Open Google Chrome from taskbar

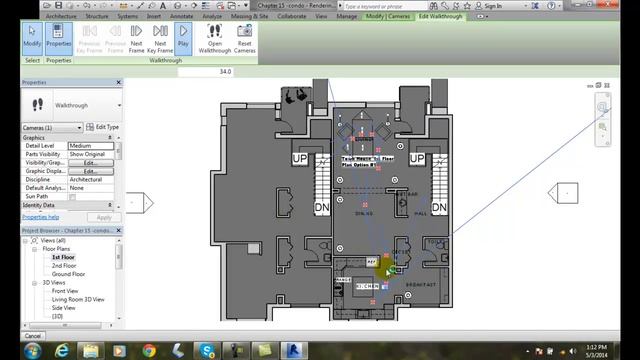pyautogui.click(x=149, y=351)
